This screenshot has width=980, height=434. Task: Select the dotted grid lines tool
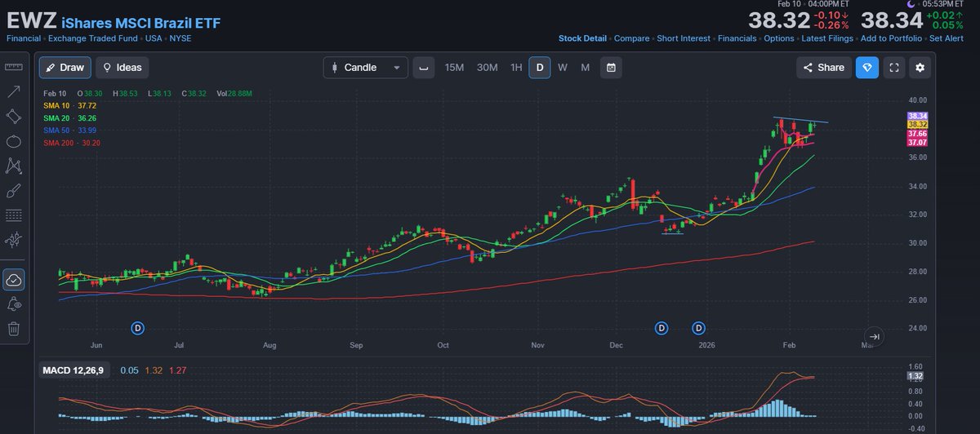coord(13,215)
